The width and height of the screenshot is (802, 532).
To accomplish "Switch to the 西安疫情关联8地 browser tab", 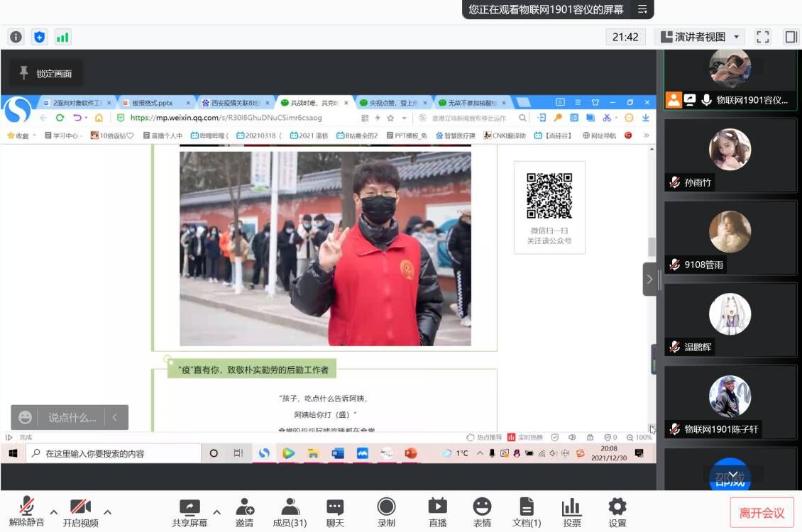I will tap(235, 103).
